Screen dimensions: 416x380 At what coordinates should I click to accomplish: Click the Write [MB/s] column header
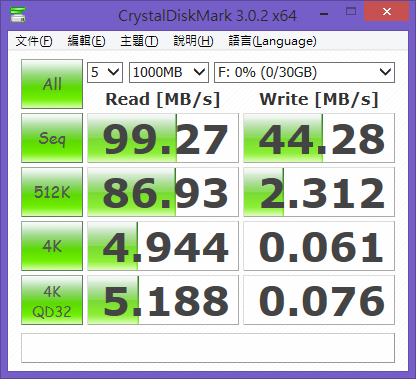(x=319, y=99)
